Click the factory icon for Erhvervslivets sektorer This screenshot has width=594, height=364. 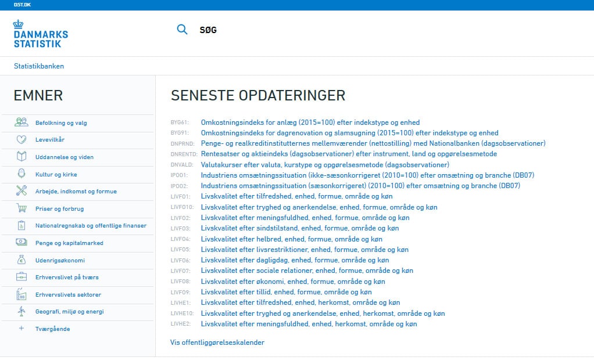point(22,294)
